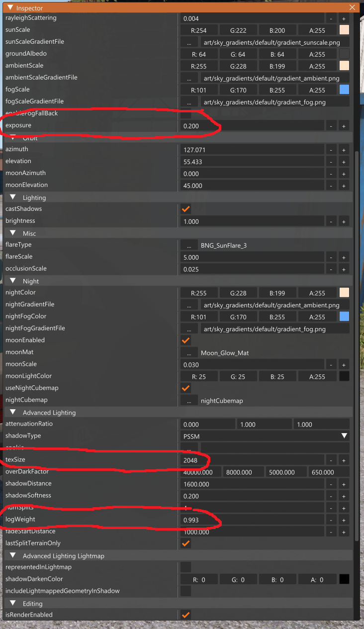The image size is (364, 629).
Task: Click plus stepper for rayleighScattering
Action: pyautogui.click(x=344, y=18)
